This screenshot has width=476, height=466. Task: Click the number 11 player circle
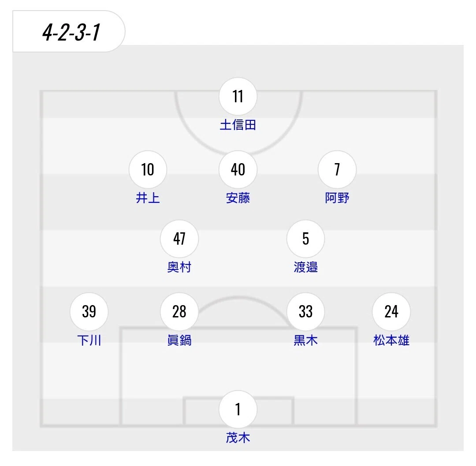click(238, 96)
